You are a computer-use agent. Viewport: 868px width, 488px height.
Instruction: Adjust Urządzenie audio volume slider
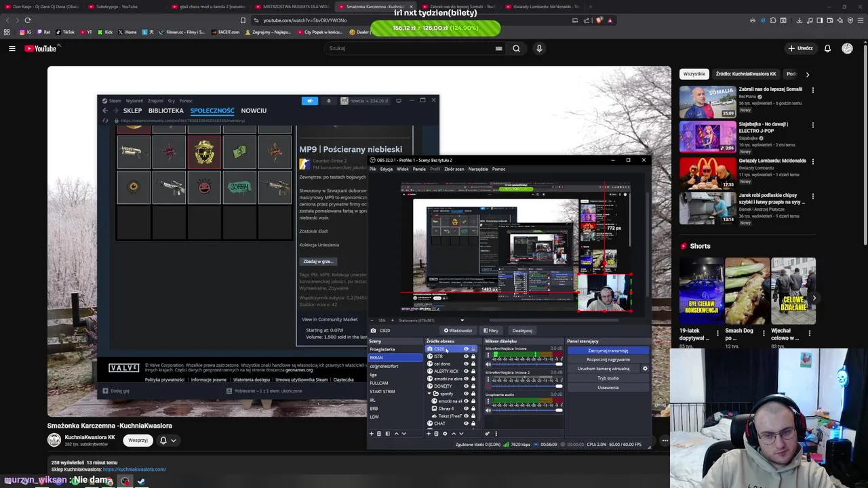[527, 410]
